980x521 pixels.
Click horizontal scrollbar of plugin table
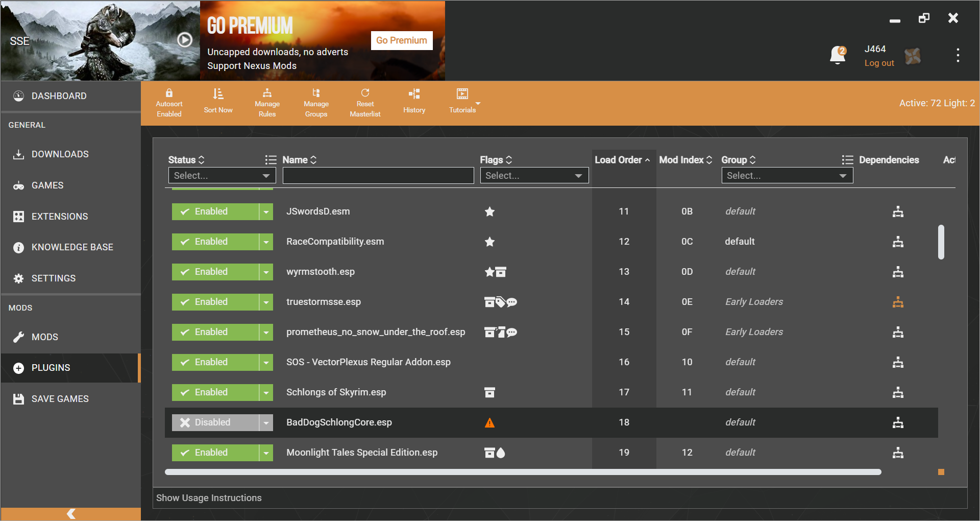pos(523,472)
